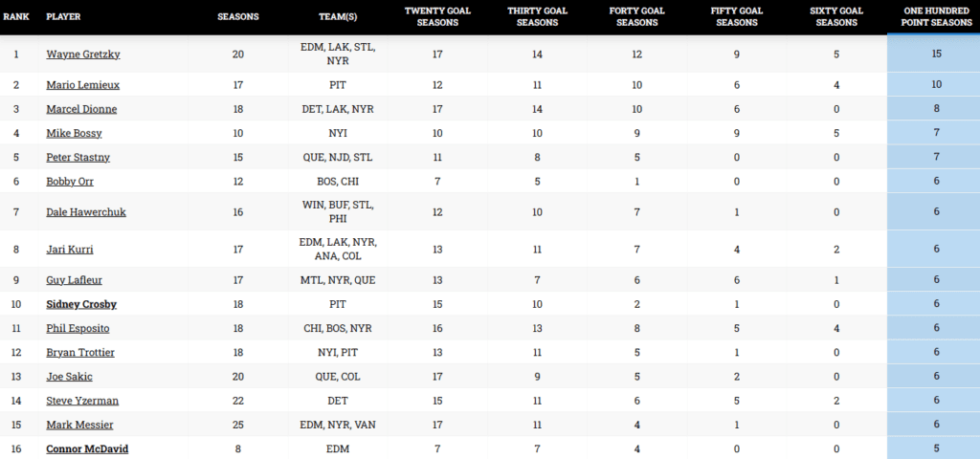Screen dimensions: 980x459
Task: Sort by One Hundred Point Seasons header
Action: click(x=936, y=17)
